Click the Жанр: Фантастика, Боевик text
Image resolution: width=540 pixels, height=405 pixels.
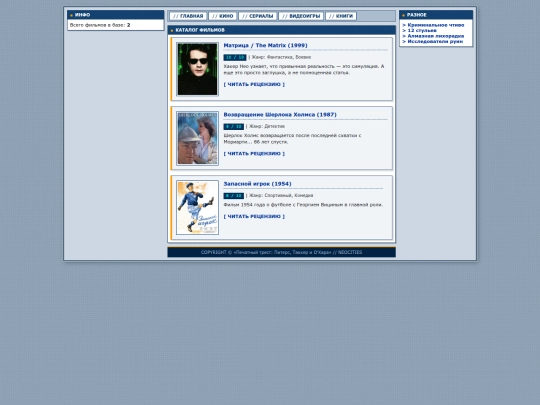[x=281, y=57]
